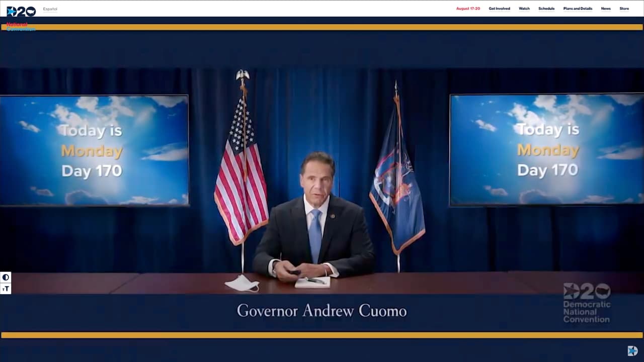This screenshot has width=644, height=362.
Task: Click the half-circle contrast icon on left sidebar
Action: coord(6,277)
